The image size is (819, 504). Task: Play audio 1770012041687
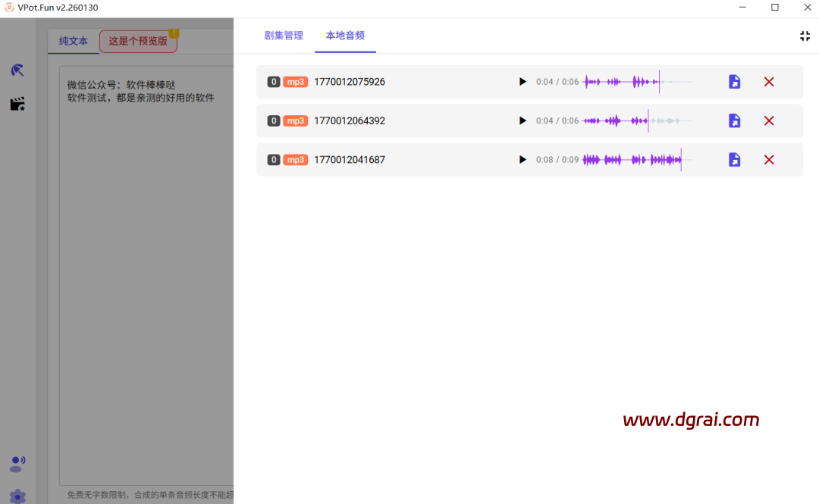(522, 160)
